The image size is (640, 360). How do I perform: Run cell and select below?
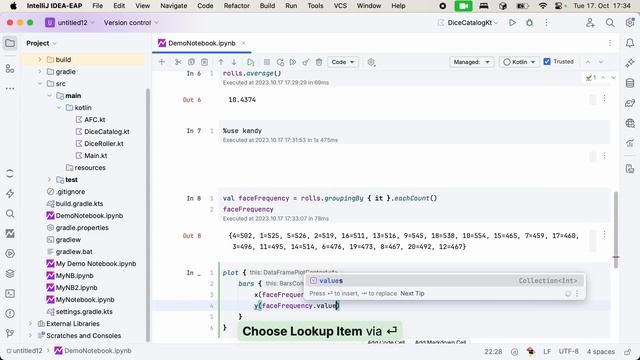pyautogui.click(x=251, y=62)
